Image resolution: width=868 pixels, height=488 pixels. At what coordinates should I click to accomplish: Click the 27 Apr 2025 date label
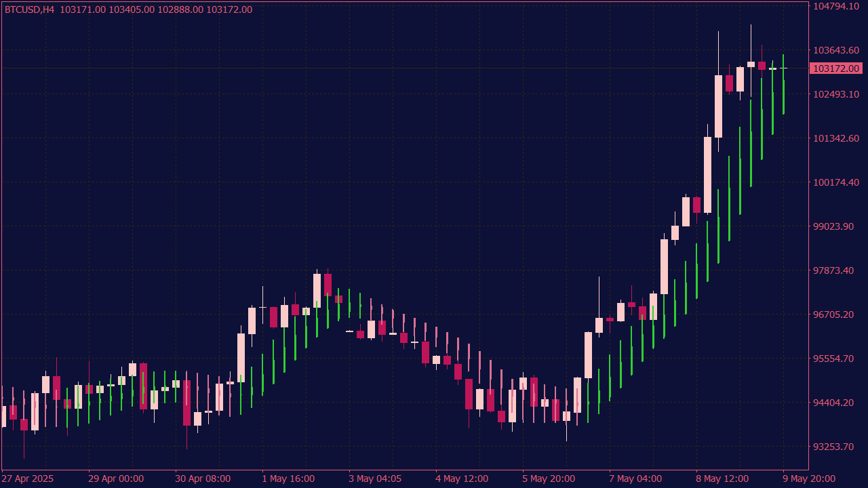point(28,479)
